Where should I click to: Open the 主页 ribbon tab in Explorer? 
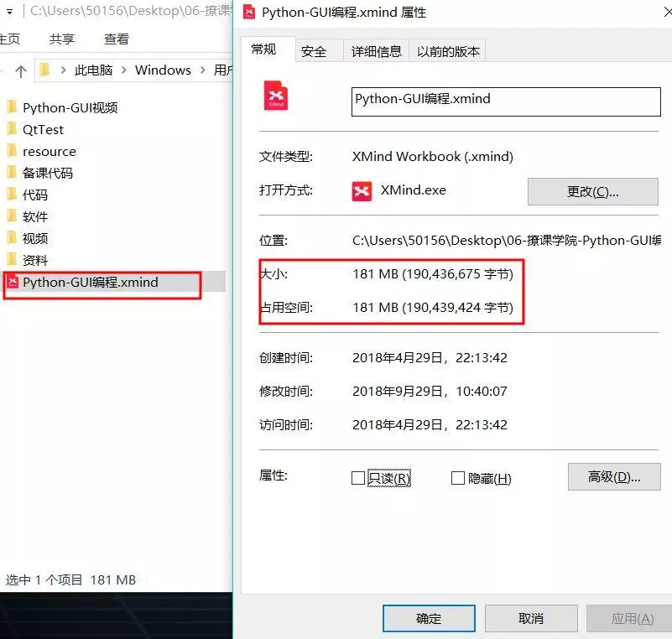(10, 39)
